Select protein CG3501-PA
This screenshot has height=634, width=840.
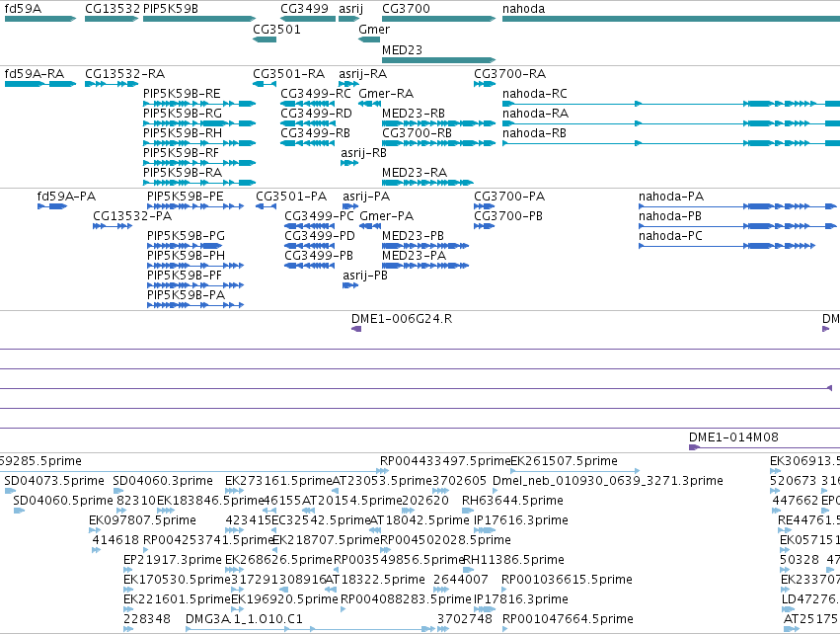[x=291, y=197]
